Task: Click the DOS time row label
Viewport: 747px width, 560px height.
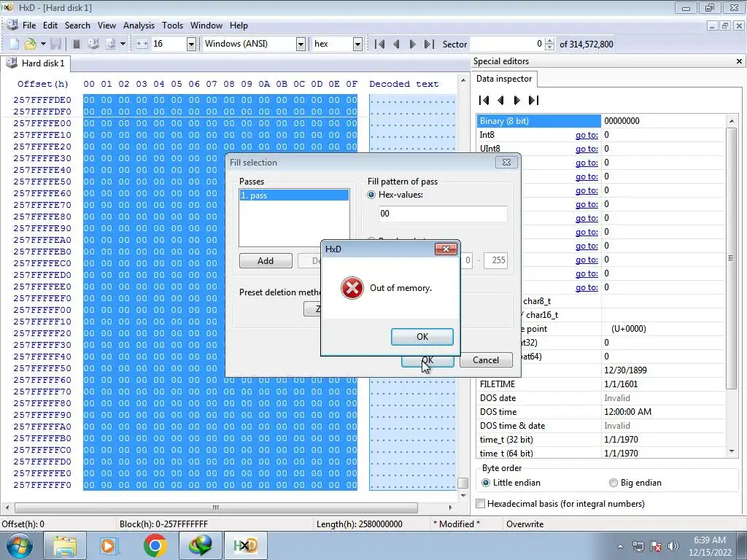Action: click(x=498, y=412)
